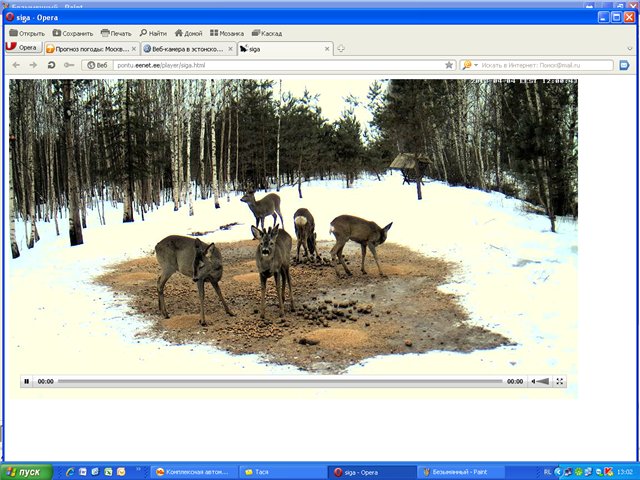Open the search engine selector dropdown
The height and width of the screenshot is (480, 640).
[470, 65]
